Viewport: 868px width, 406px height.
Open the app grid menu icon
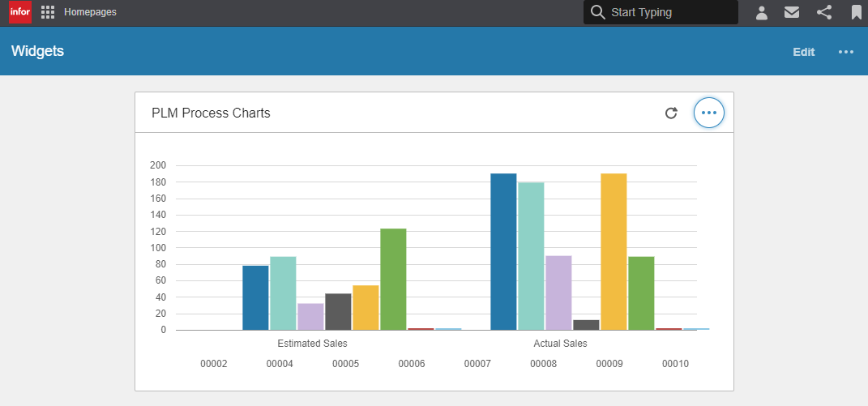tap(48, 12)
